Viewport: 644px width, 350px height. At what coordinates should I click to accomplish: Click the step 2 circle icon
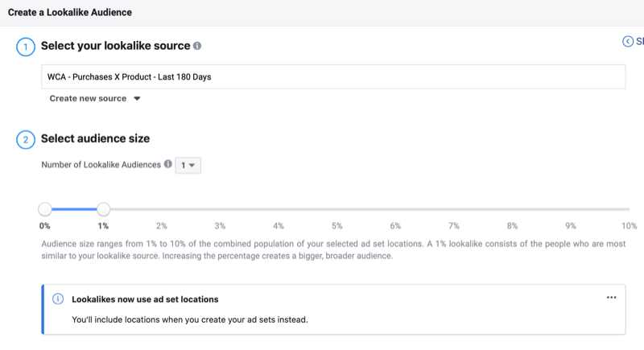coord(25,139)
